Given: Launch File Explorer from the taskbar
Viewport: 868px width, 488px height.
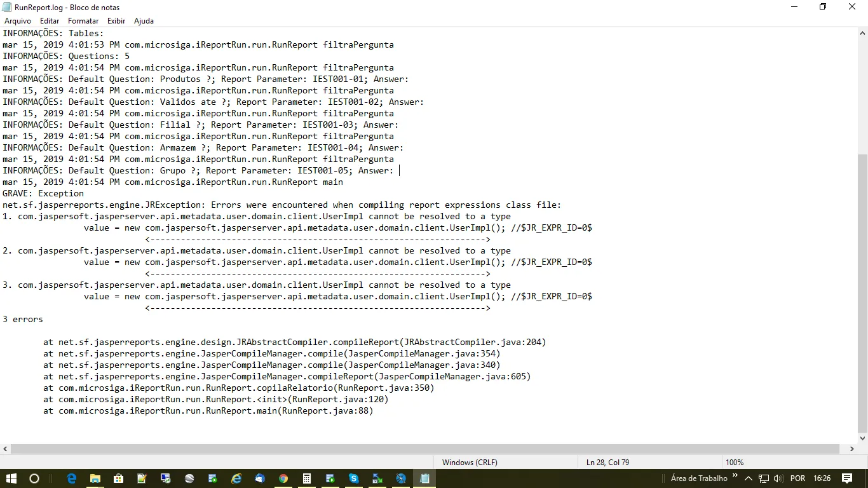Looking at the screenshot, I should pos(95,478).
